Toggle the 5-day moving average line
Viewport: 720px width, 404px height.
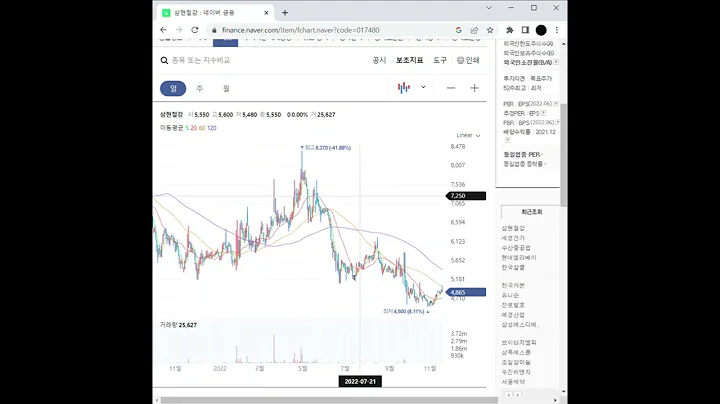pyautogui.click(x=187, y=128)
